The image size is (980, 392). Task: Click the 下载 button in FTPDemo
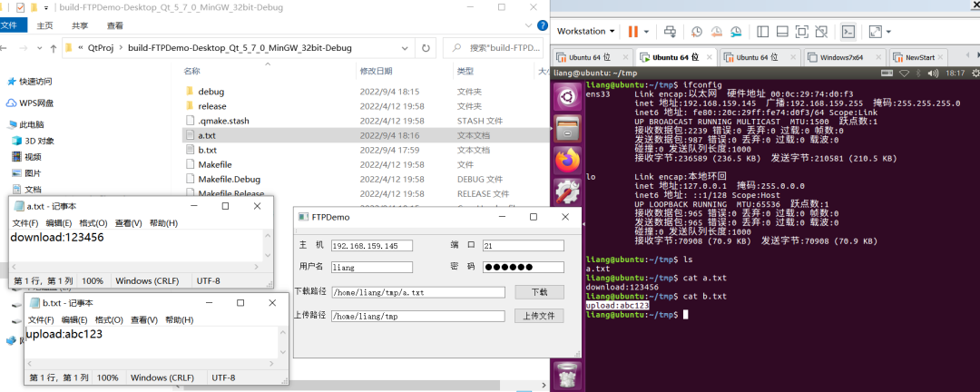[x=539, y=292]
